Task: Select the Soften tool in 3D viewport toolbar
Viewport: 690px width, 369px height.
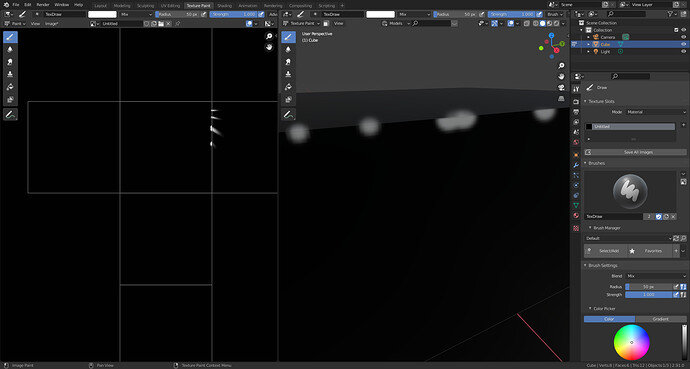Action: 288,50
